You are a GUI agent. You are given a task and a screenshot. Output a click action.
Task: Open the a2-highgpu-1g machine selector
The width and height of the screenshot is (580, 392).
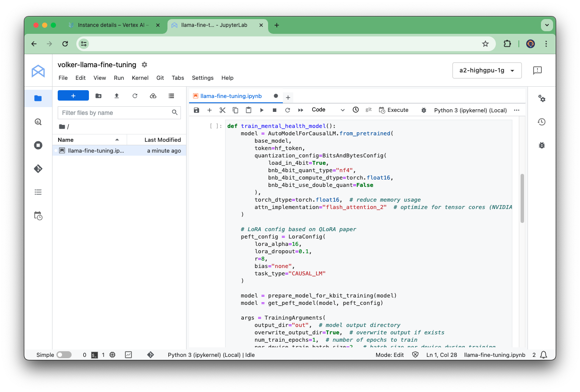point(487,70)
